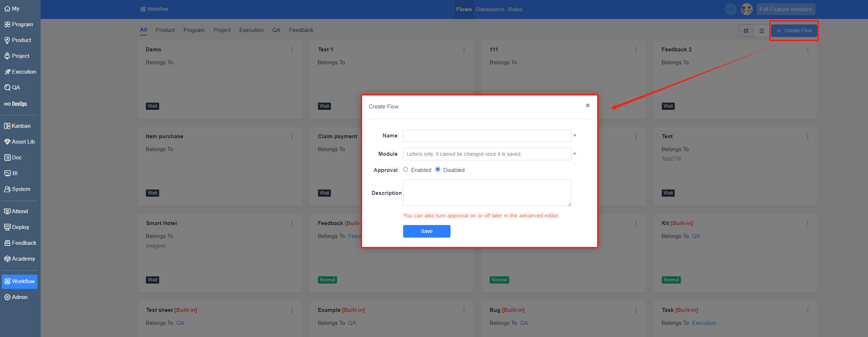Viewport: 868px width, 337px height.
Task: Focus the Description text area
Action: [x=487, y=193]
